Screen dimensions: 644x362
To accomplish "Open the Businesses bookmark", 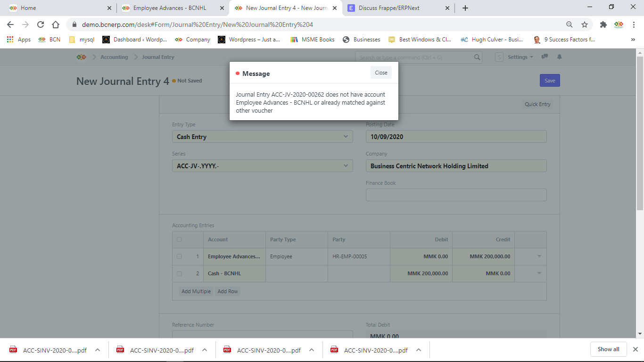I will [362, 40].
